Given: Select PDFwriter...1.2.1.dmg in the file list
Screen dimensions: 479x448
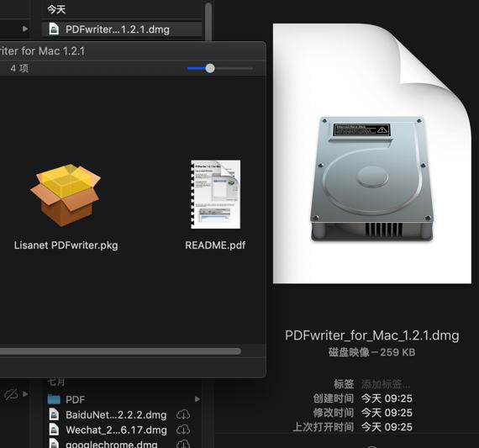Looking at the screenshot, I should click(122, 29).
